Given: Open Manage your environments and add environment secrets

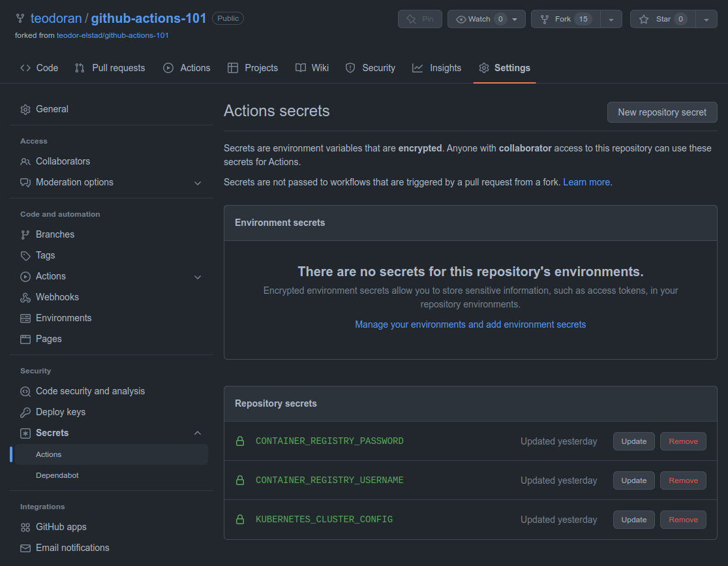Looking at the screenshot, I should click(x=470, y=324).
